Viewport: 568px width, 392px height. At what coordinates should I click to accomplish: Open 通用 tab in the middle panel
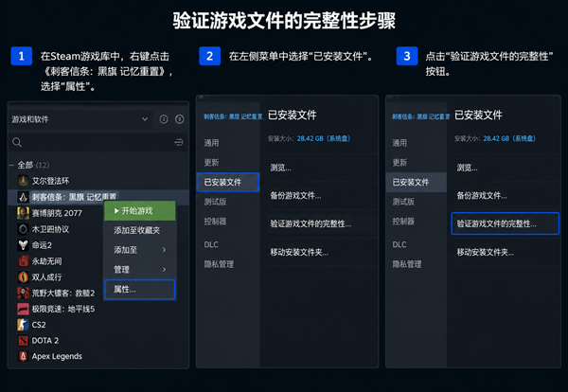point(211,143)
